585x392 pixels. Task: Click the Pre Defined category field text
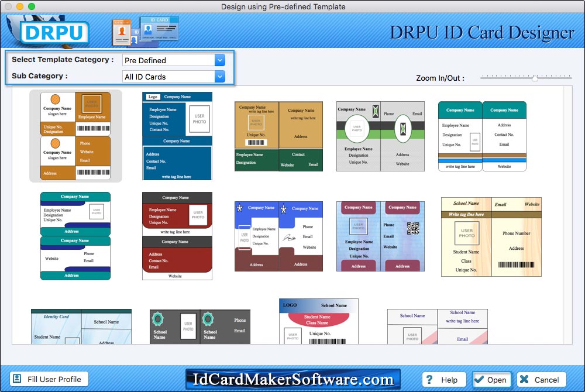[145, 60]
